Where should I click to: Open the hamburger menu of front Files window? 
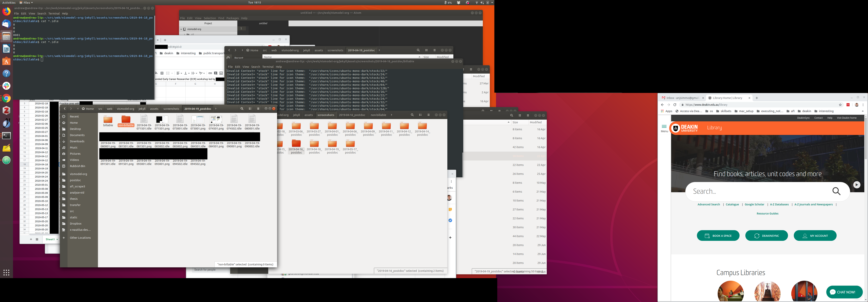[x=258, y=109]
